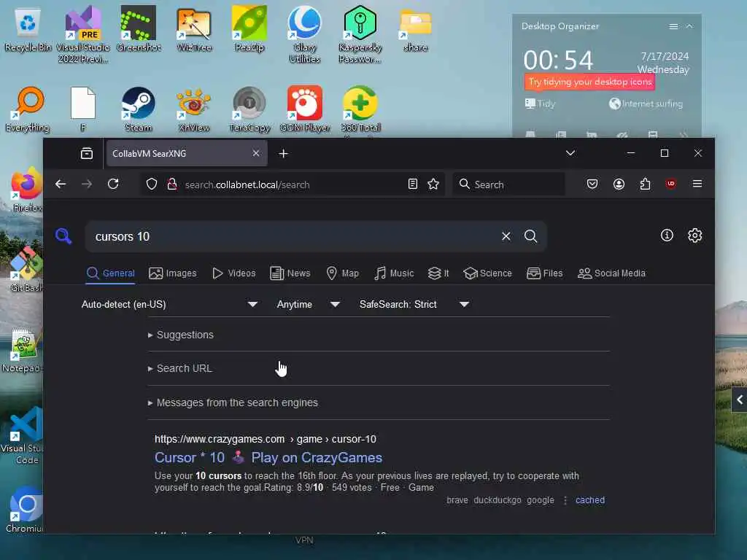This screenshot has height=560, width=747.
Task: Expand the Search URL section
Action: click(x=180, y=368)
